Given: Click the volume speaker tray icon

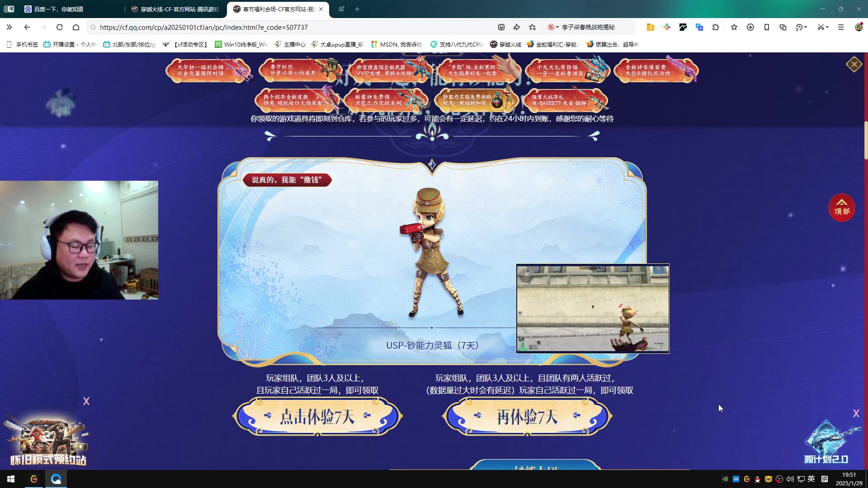Looking at the screenshot, I should click(790, 479).
